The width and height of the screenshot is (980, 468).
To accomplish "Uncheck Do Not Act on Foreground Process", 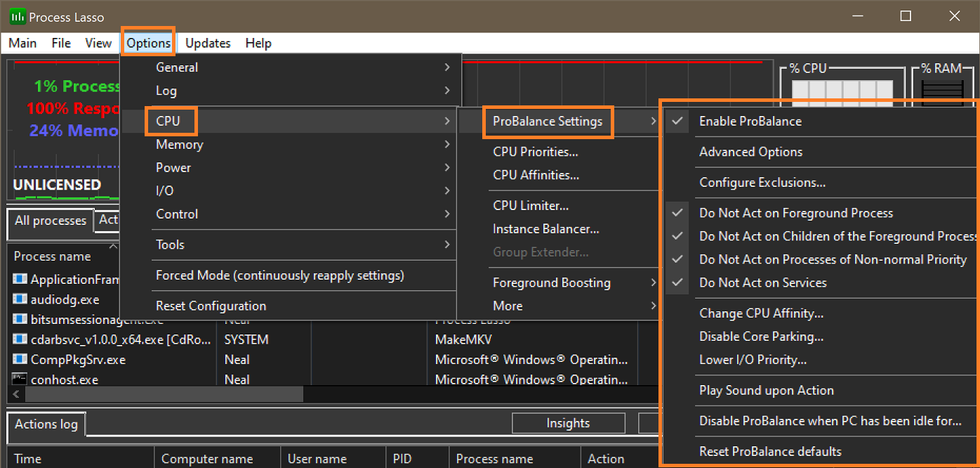I will pos(677,213).
